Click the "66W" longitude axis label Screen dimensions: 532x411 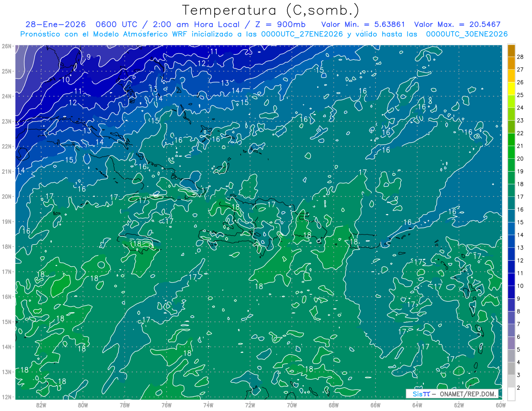tap(376, 405)
